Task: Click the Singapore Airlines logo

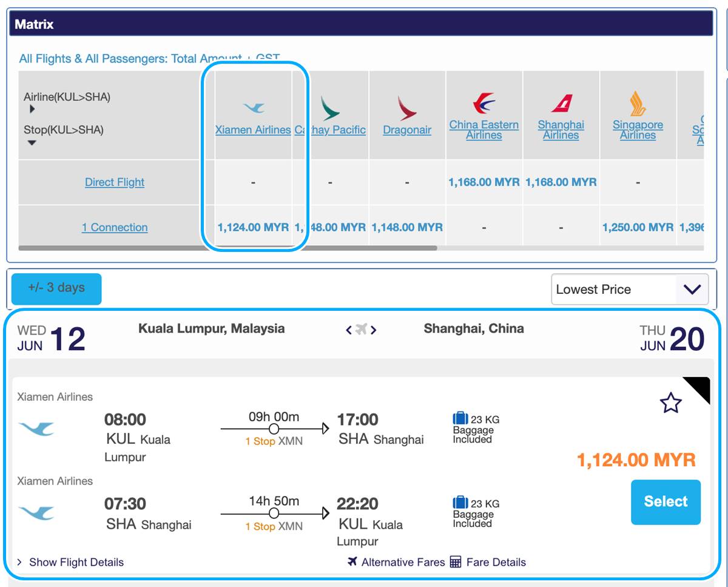Action: pyautogui.click(x=638, y=103)
